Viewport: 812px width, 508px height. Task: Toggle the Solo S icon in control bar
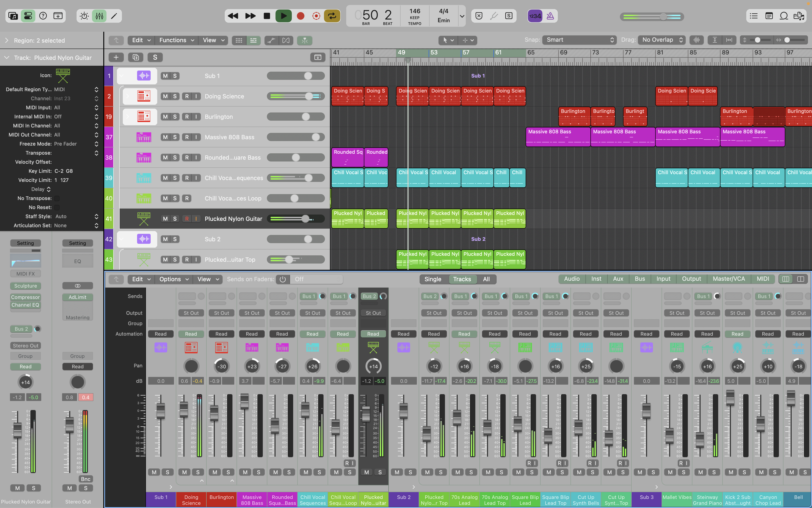coord(509,16)
